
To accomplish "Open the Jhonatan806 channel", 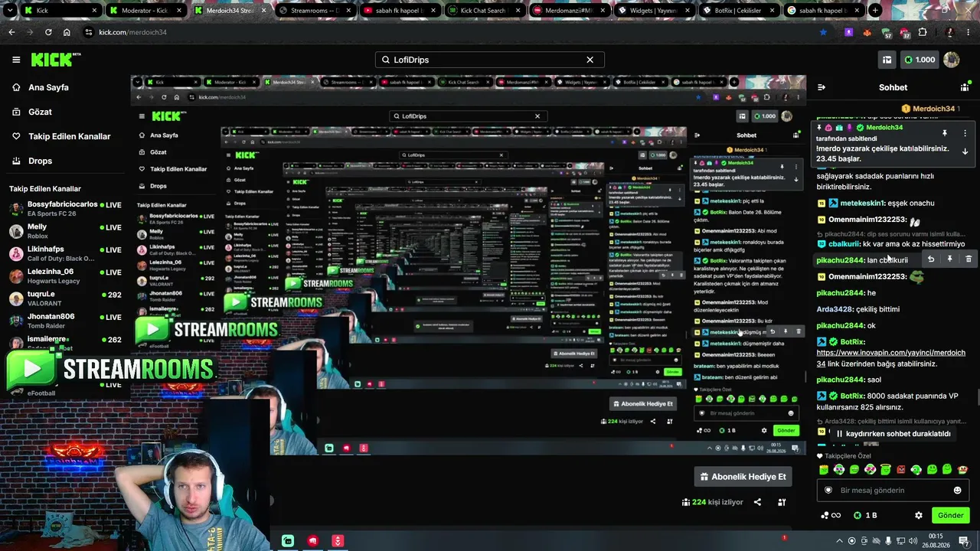I will (65, 320).
